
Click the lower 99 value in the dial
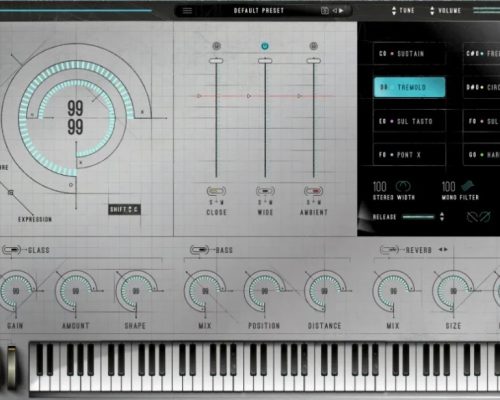tap(75, 127)
